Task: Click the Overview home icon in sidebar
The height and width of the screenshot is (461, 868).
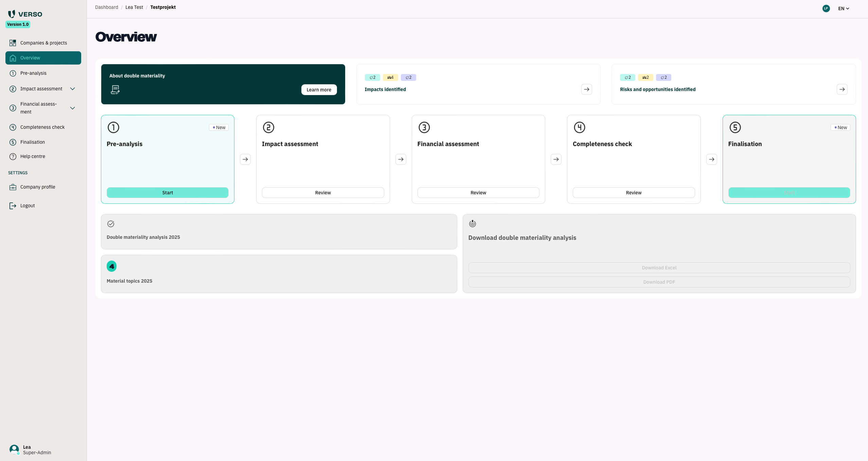Action: tap(13, 58)
